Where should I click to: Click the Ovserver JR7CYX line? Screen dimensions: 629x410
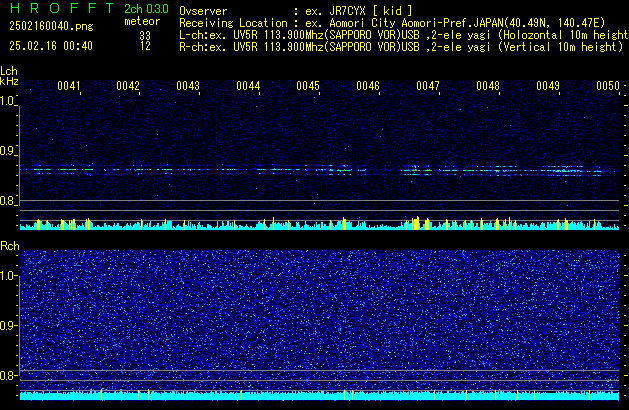[296, 11]
